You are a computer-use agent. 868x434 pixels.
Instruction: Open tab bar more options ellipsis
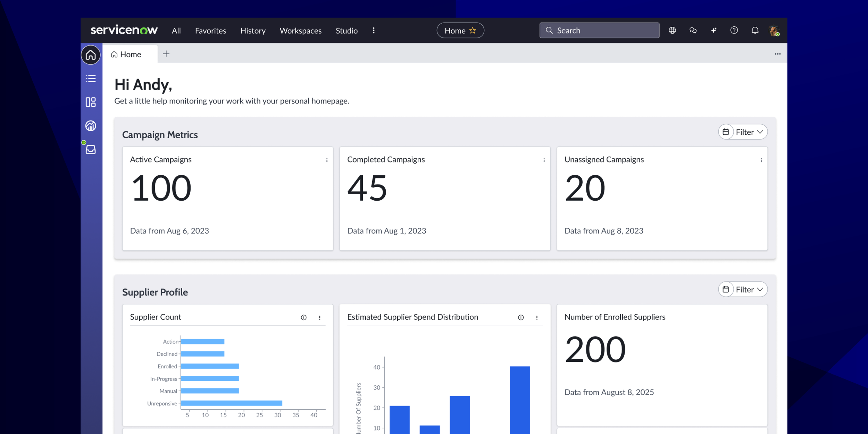pos(777,54)
